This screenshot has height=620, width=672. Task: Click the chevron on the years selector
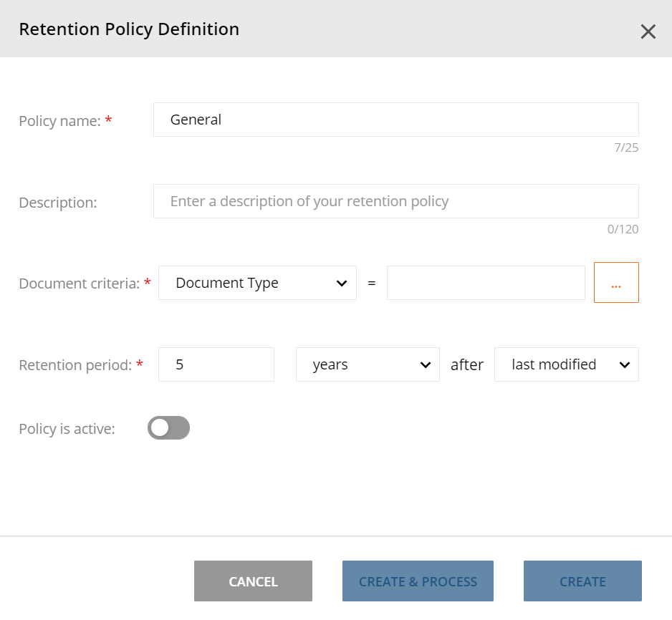click(x=426, y=364)
